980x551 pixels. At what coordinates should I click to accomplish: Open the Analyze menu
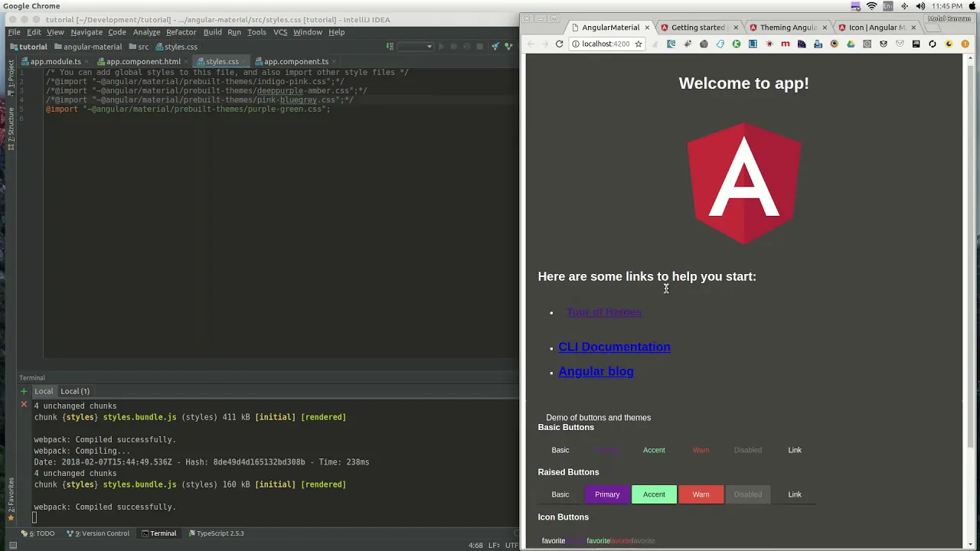(146, 32)
